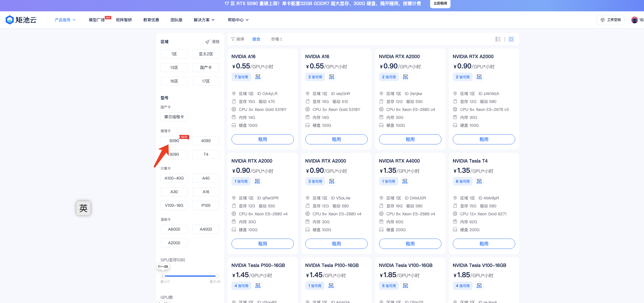Rent the A2000 zAKWzA machine
Screen dimensions: 644x303
pyautogui.click(x=484, y=139)
